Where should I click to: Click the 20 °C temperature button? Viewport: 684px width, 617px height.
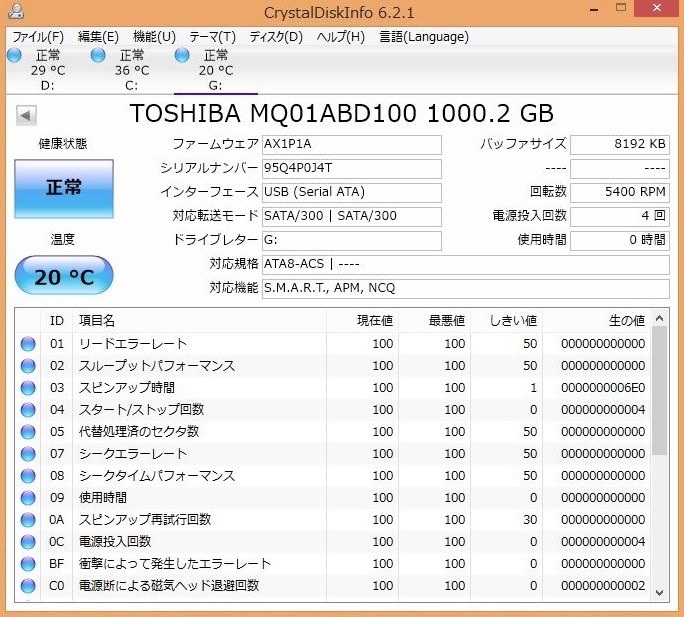tap(64, 277)
